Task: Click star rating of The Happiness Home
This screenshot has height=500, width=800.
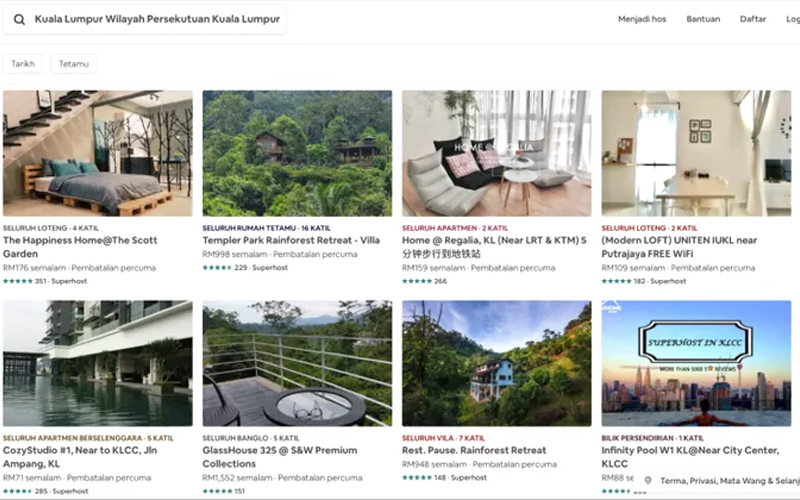Action: [18, 281]
